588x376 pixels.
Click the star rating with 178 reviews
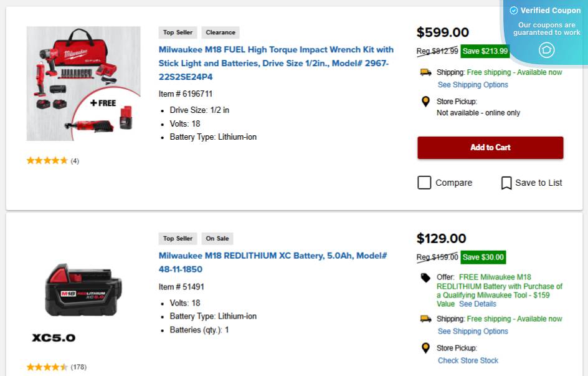(x=47, y=367)
